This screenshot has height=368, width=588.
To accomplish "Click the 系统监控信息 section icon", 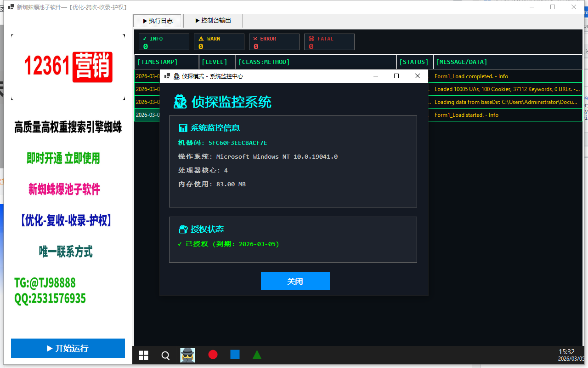I will (x=183, y=128).
